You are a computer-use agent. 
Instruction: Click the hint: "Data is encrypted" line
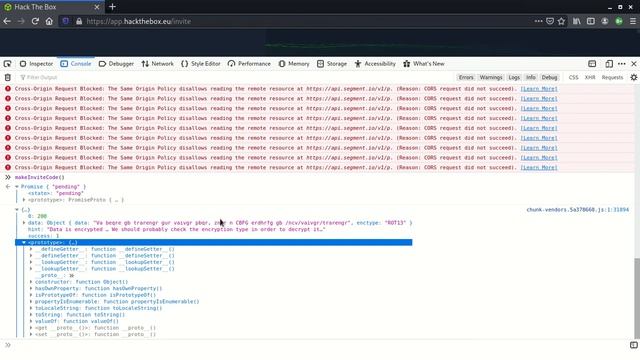pyautogui.click(x=176, y=229)
